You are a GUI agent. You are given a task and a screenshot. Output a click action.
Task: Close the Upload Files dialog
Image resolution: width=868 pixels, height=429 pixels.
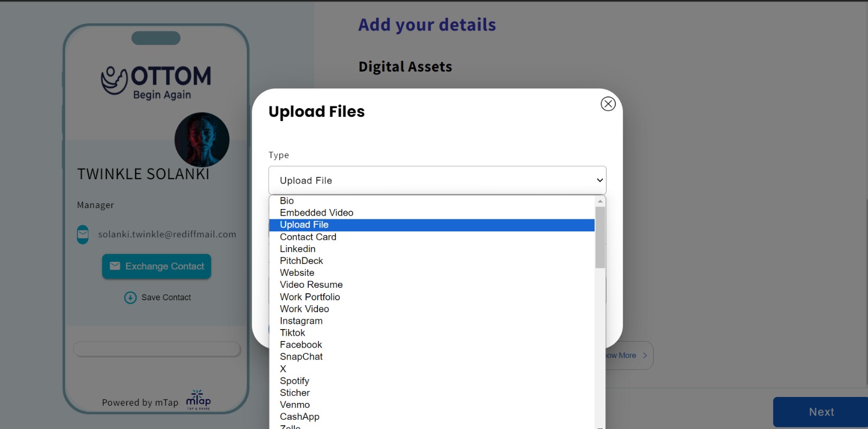608,104
